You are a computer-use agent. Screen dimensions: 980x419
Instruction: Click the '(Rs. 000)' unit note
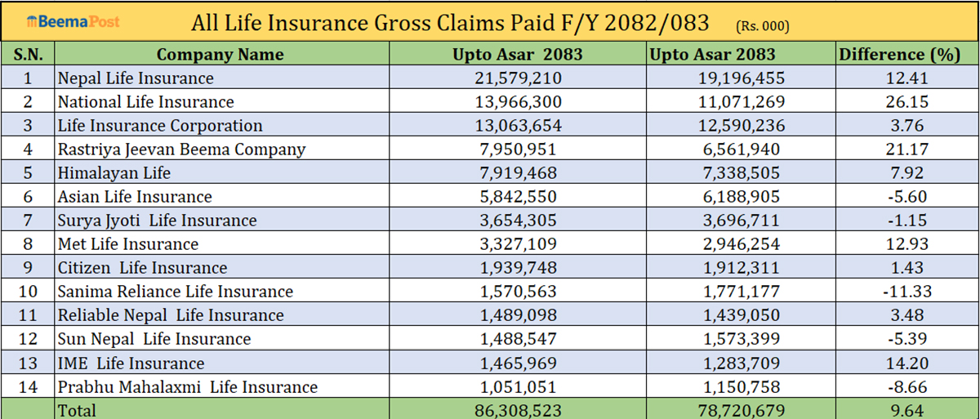click(x=763, y=25)
